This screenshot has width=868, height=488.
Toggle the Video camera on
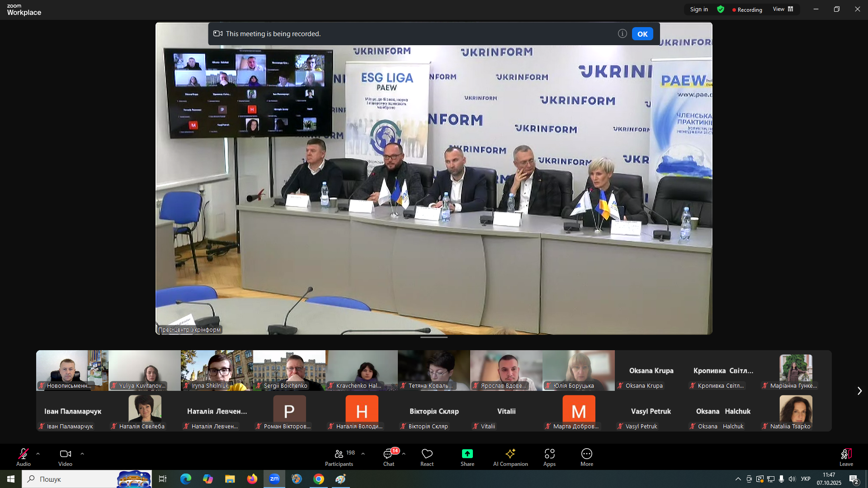tap(65, 454)
